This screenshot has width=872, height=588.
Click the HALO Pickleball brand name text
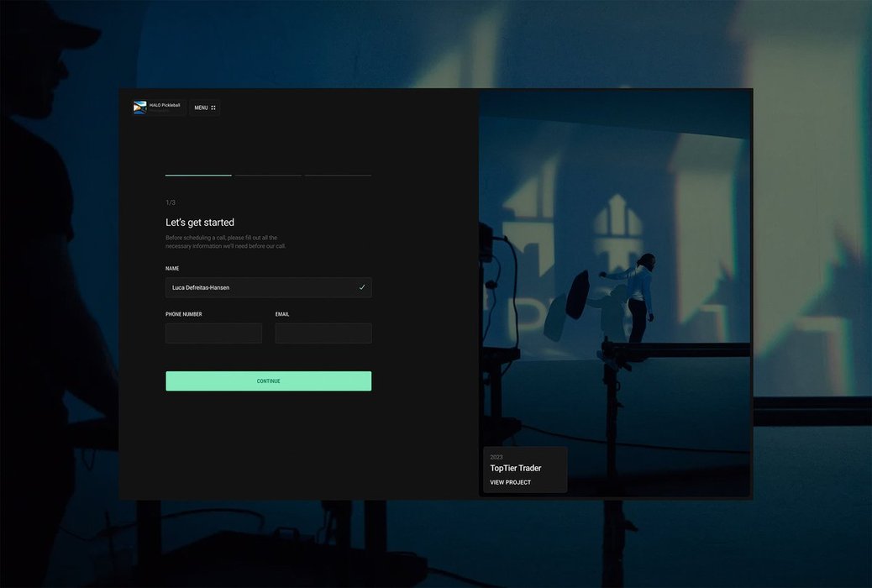[165, 105]
